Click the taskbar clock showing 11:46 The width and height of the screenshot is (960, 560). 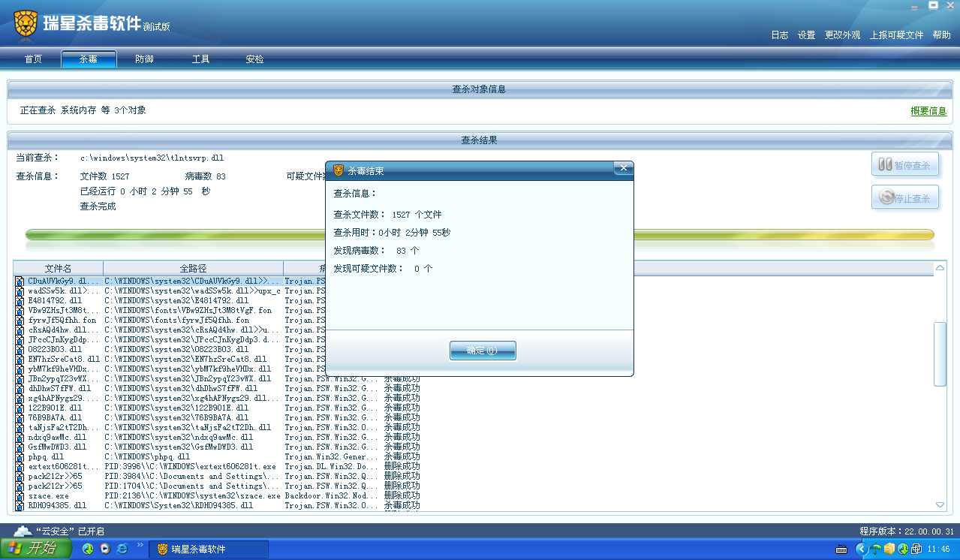(x=939, y=549)
